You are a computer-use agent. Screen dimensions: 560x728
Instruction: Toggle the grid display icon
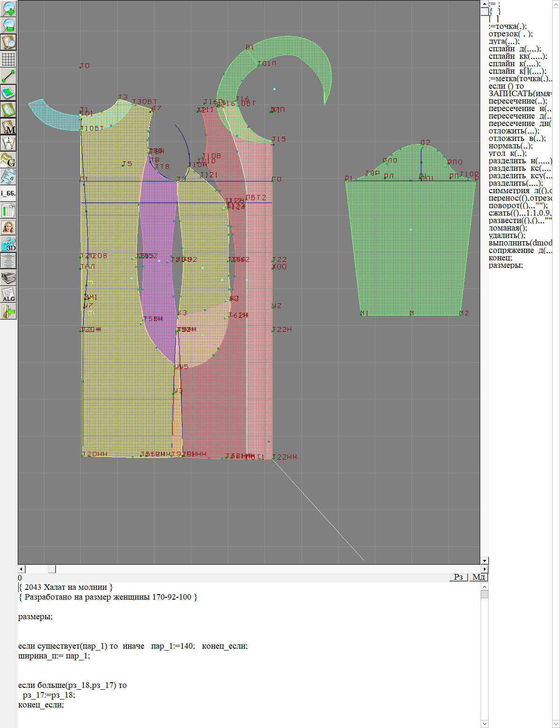pos(8,59)
